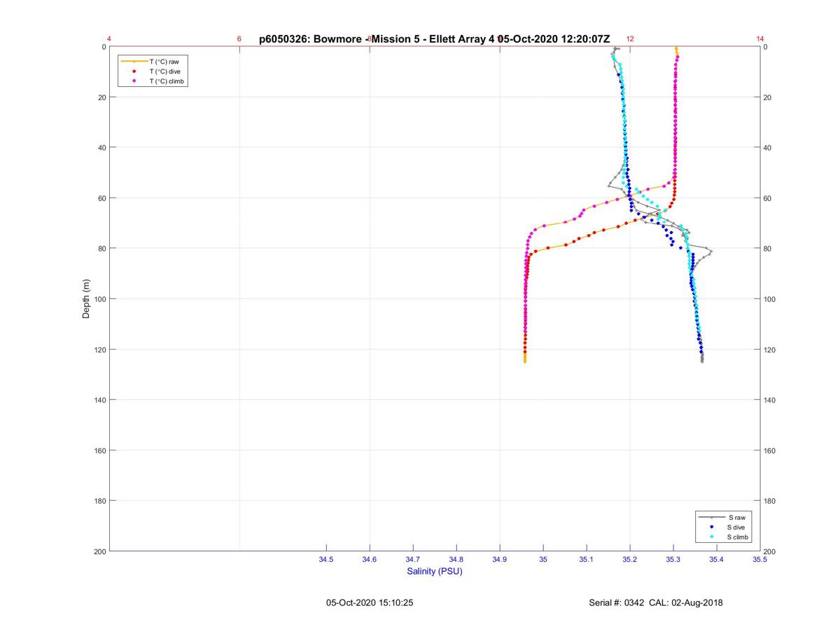Viewport: 840px width, 620px height.
Task: Click the timestamp '05-Oct-2020 15:10:25'
Action: (x=370, y=602)
